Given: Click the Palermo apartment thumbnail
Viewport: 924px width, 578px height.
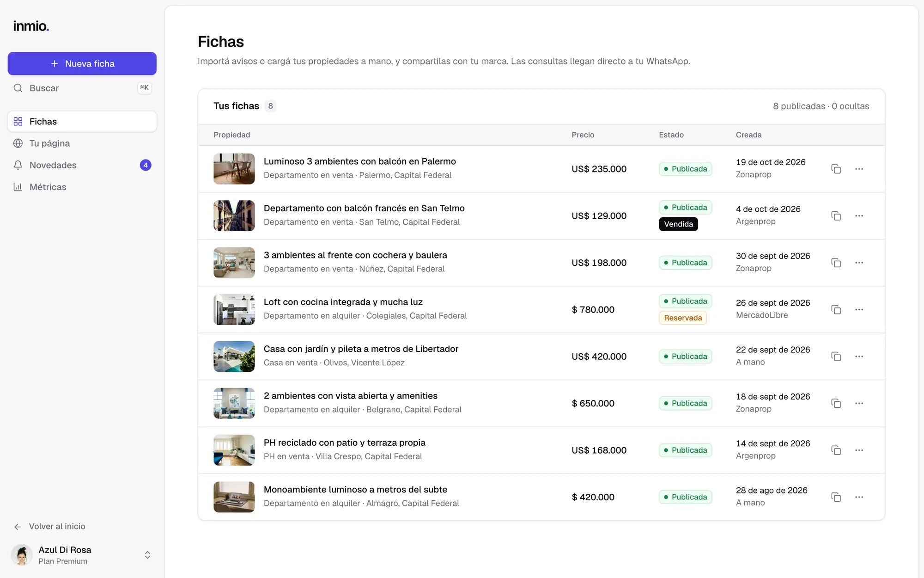Looking at the screenshot, I should click(x=234, y=169).
